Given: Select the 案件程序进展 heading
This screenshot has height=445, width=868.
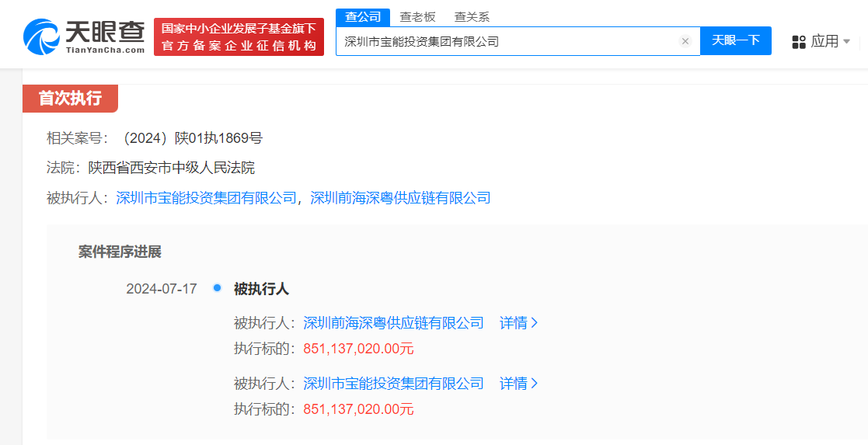Looking at the screenshot, I should [120, 252].
